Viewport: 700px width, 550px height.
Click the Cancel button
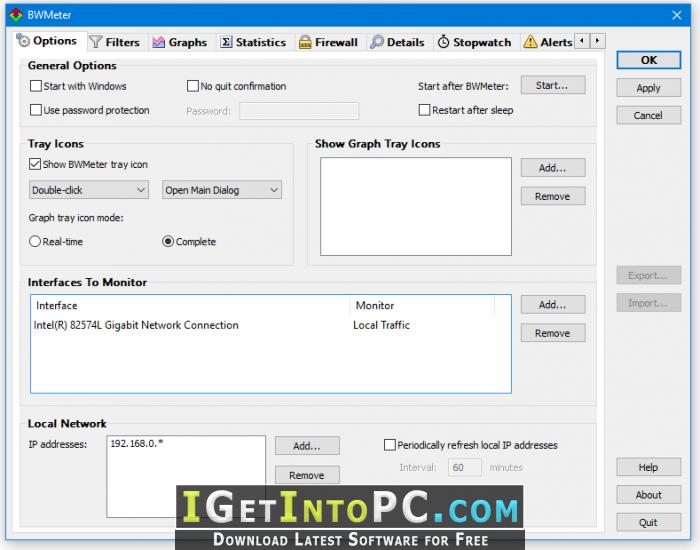[x=649, y=115]
